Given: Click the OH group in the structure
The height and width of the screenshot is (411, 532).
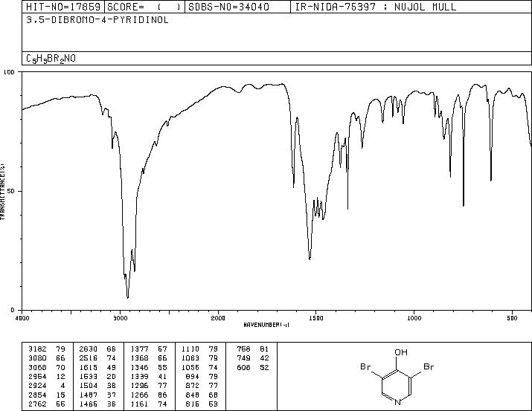Looking at the screenshot, I should click(x=401, y=352).
